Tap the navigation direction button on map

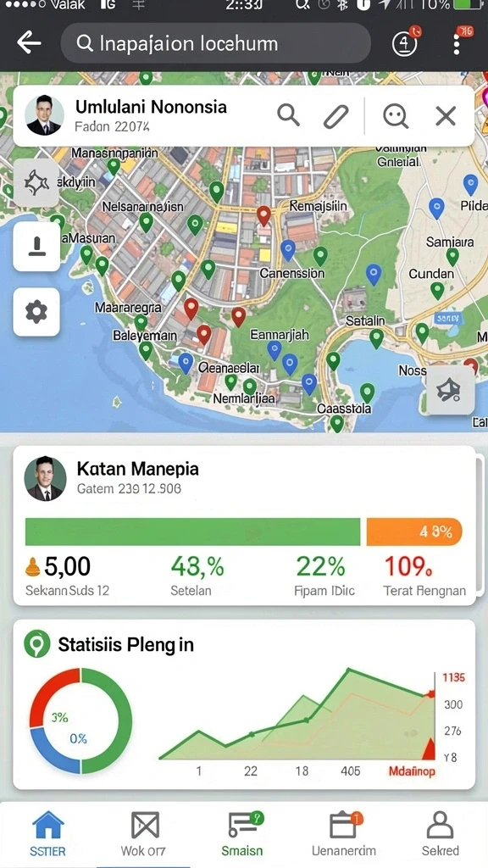click(451, 390)
